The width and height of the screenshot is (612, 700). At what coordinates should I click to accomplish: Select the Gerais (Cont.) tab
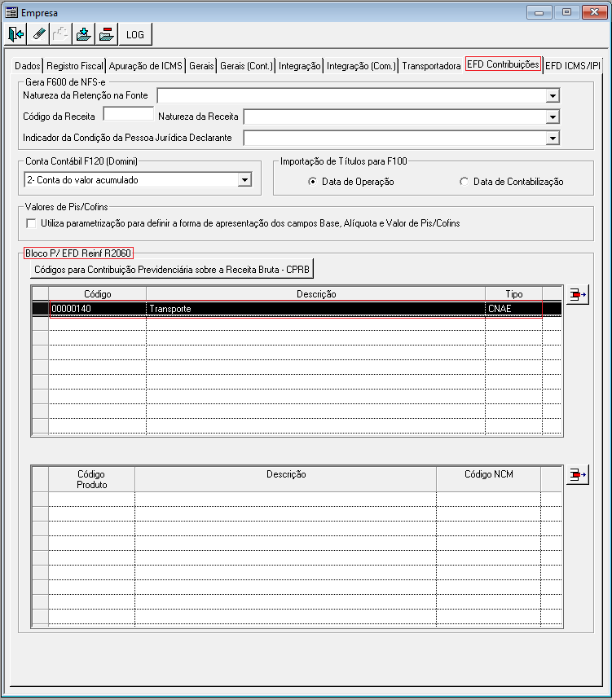(246, 66)
